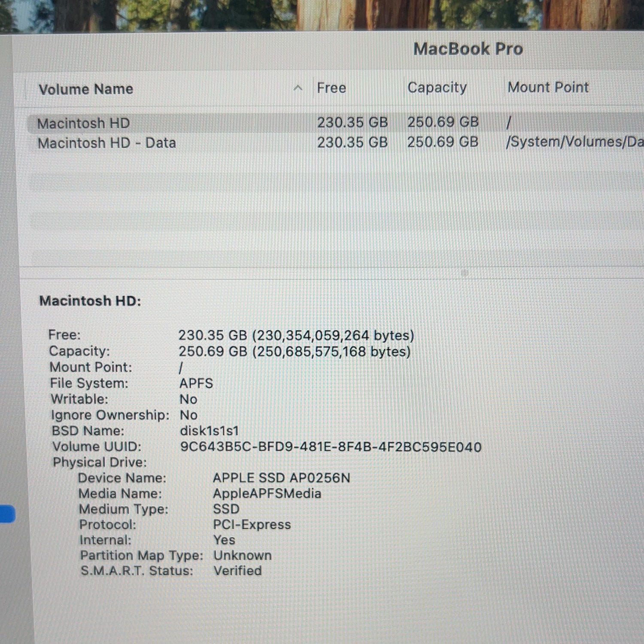Click the Unknown partition map type value
Image resolution: width=644 pixels, height=644 pixels.
[243, 555]
